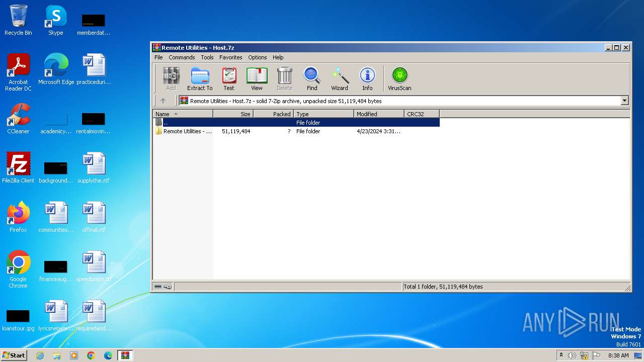Image resolution: width=644 pixels, height=362 pixels.
Task: Click the Delete trash icon
Action: 284,79
